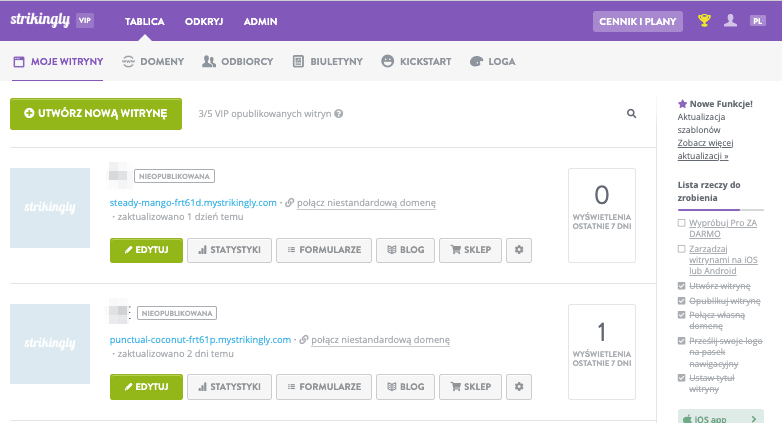Check Wypróbuj Pro ZA DARMO checkbox
The width and height of the screenshot is (782, 423).
pyautogui.click(x=681, y=223)
